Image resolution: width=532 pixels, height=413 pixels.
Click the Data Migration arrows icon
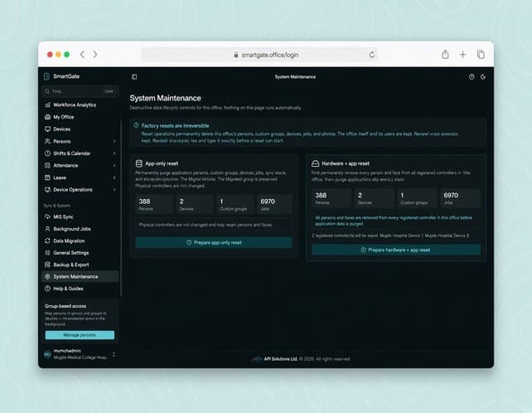pyautogui.click(x=47, y=241)
